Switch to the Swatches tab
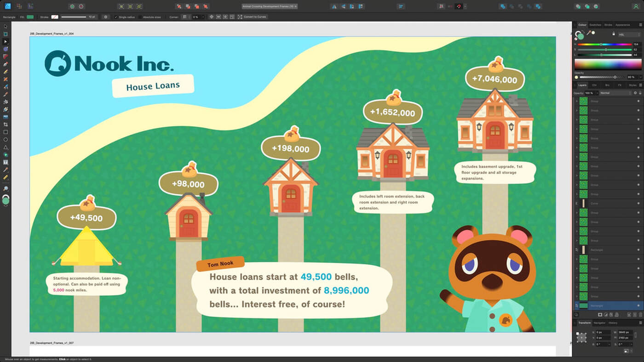 pos(595,25)
